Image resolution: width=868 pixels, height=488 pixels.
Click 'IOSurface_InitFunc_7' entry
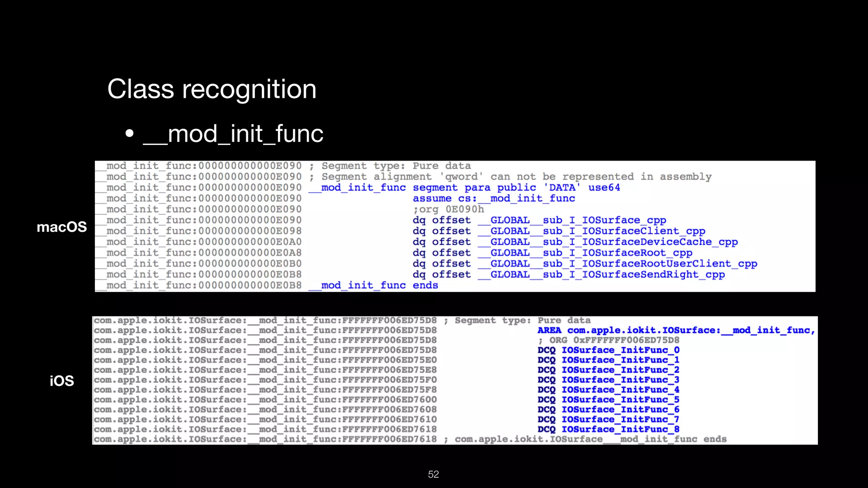pyautogui.click(x=620, y=419)
